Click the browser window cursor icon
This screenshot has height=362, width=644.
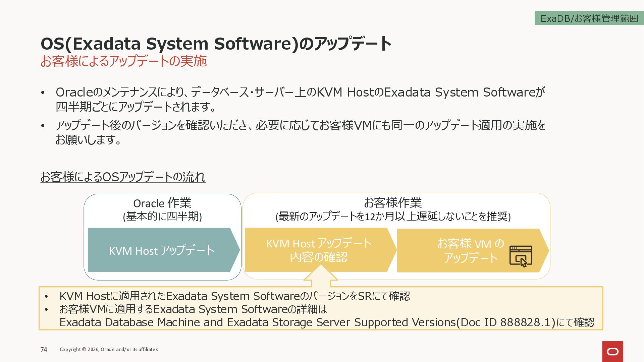point(521,256)
